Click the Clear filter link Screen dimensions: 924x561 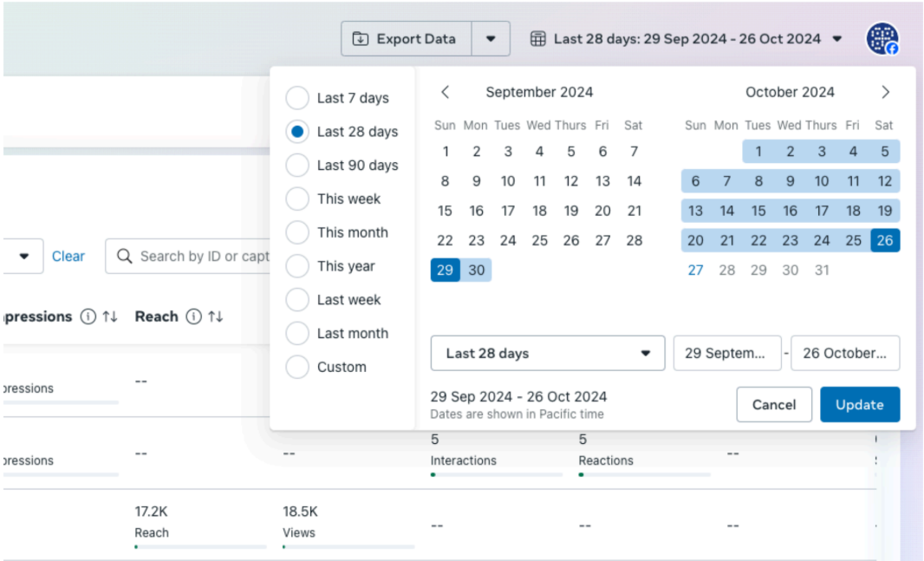tap(68, 257)
